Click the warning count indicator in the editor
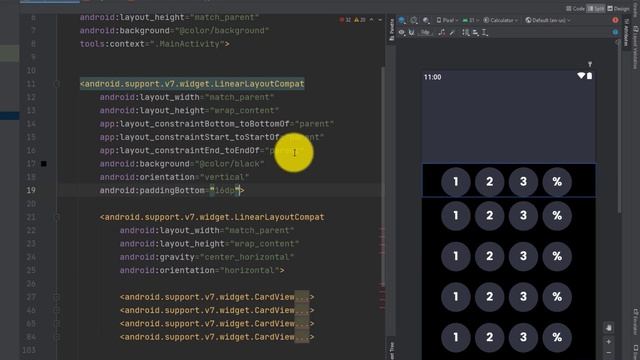640x360 pixels. [x=360, y=20]
